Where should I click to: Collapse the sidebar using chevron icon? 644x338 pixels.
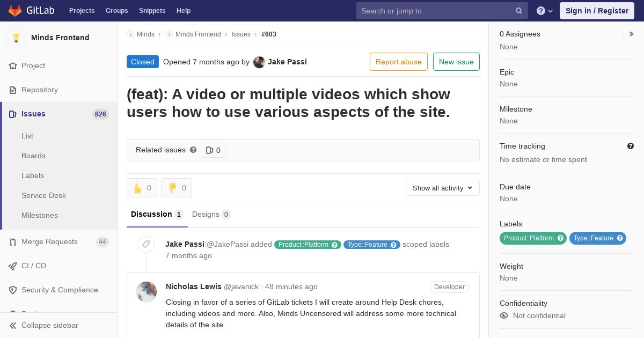point(13,325)
